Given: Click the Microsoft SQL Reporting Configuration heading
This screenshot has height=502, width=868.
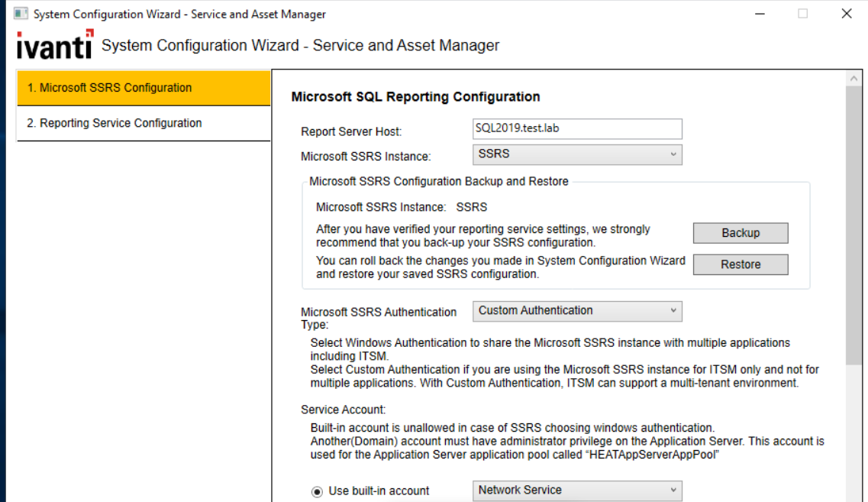Looking at the screenshot, I should coord(415,97).
